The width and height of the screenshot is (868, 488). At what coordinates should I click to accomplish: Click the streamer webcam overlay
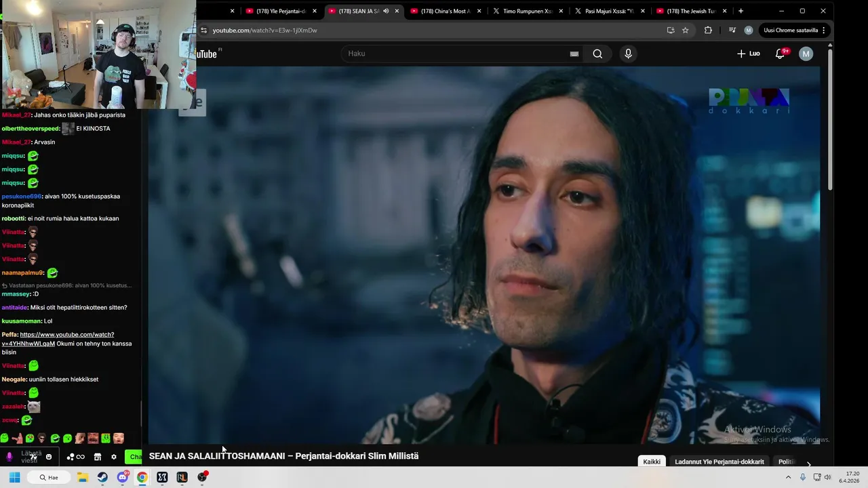pos(98,54)
